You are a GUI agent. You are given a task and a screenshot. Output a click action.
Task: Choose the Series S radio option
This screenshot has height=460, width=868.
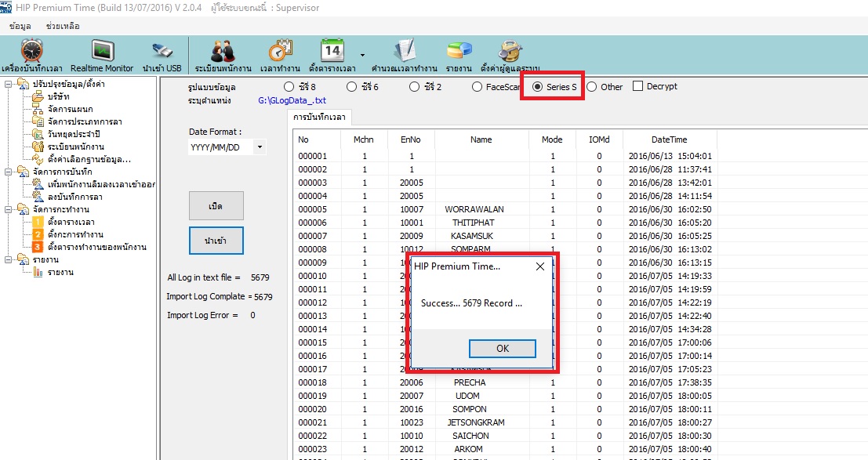(538, 87)
